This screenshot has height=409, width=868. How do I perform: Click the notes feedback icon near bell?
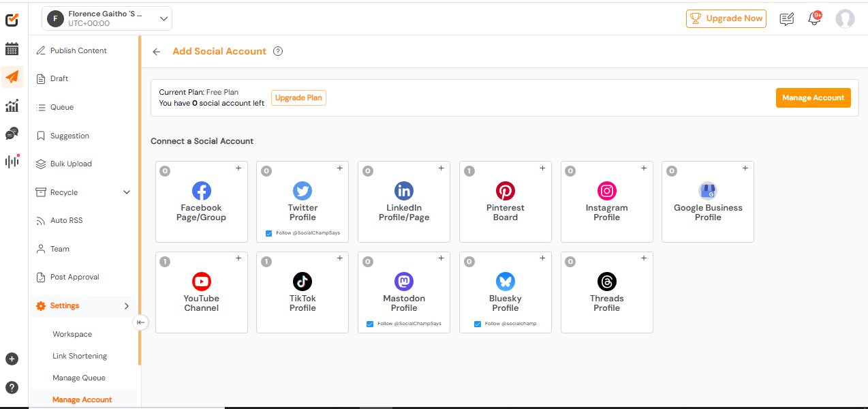pos(787,19)
